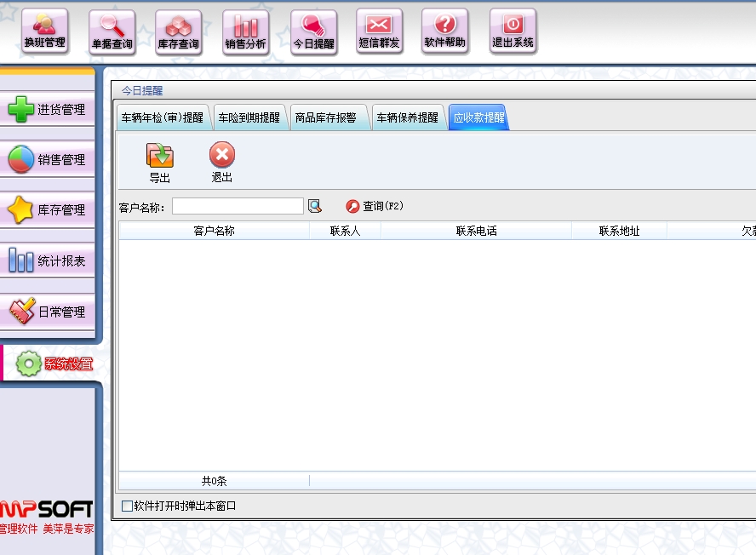Click the 联系电话 column header
The width and height of the screenshot is (756, 555).
point(476,231)
